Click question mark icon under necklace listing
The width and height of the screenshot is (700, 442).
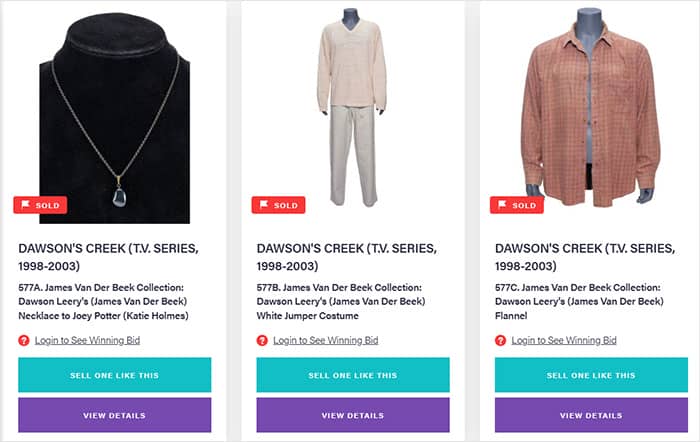[24, 340]
